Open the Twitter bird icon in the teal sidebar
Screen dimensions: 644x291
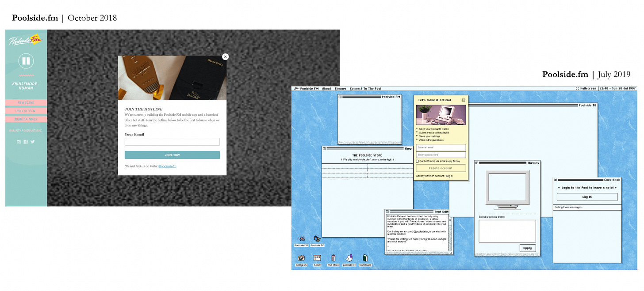32,142
